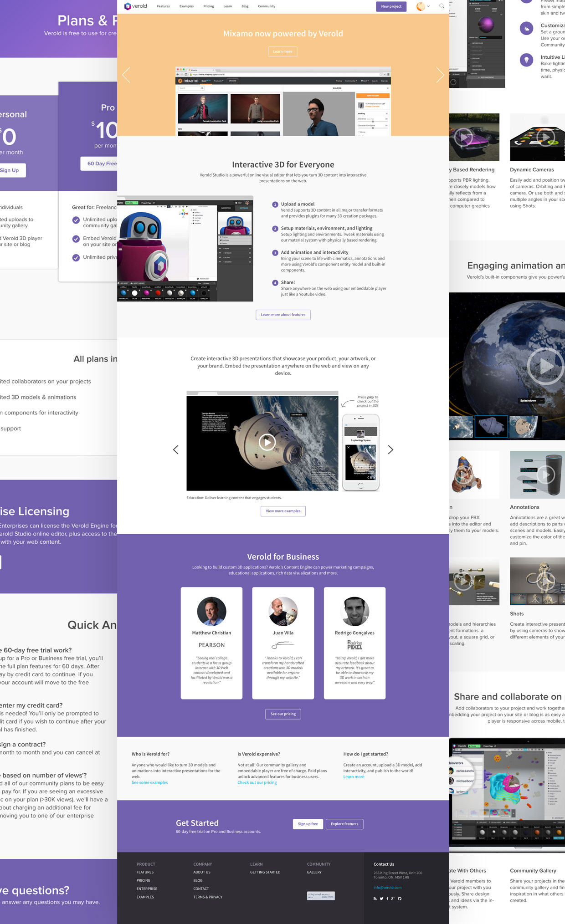Click the Share! step heading
This screenshot has width=565, height=924.
(x=288, y=282)
